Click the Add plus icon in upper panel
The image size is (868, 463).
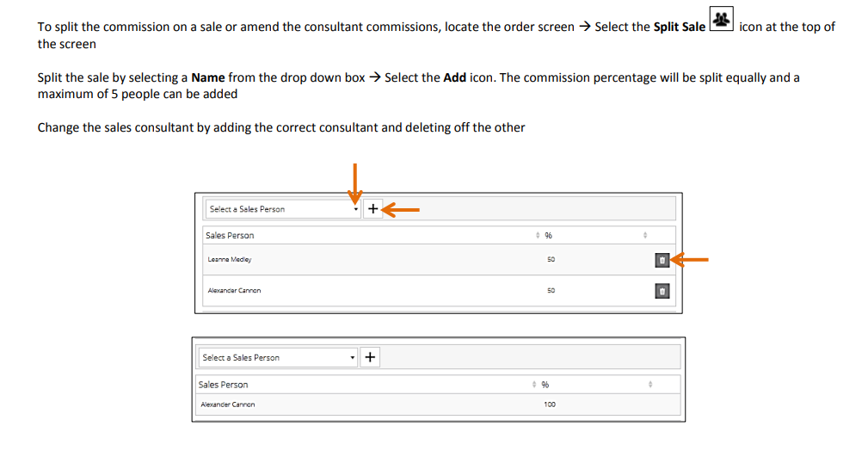(372, 208)
